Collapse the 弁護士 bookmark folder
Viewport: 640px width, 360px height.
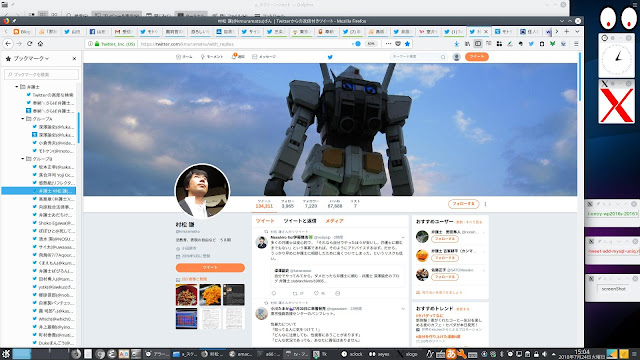[17, 87]
